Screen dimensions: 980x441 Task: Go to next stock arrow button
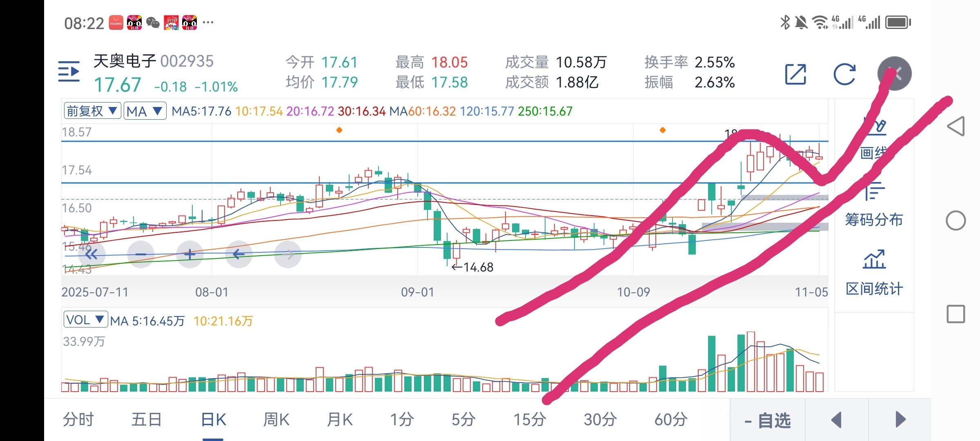coord(900,420)
